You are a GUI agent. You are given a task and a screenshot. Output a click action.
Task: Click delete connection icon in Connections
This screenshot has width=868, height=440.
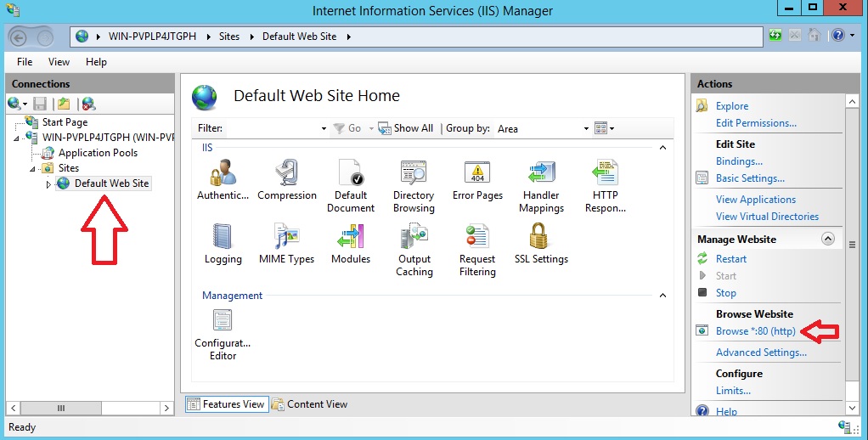point(88,104)
